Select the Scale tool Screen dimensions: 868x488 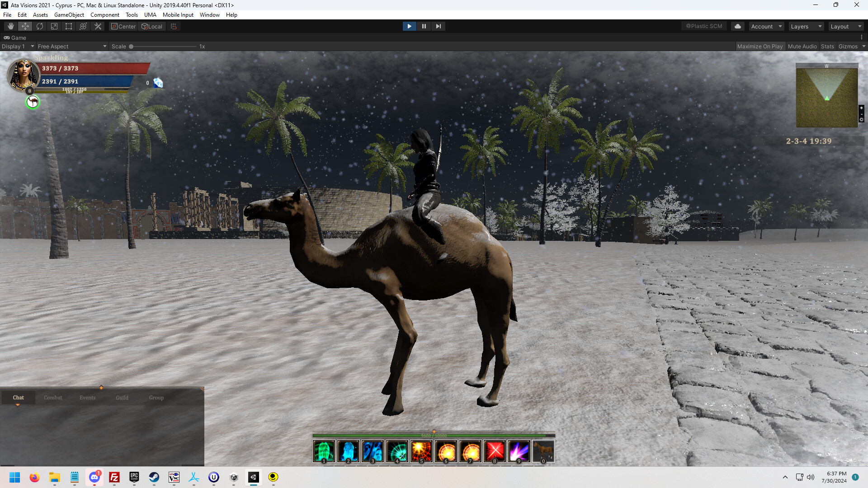click(54, 26)
